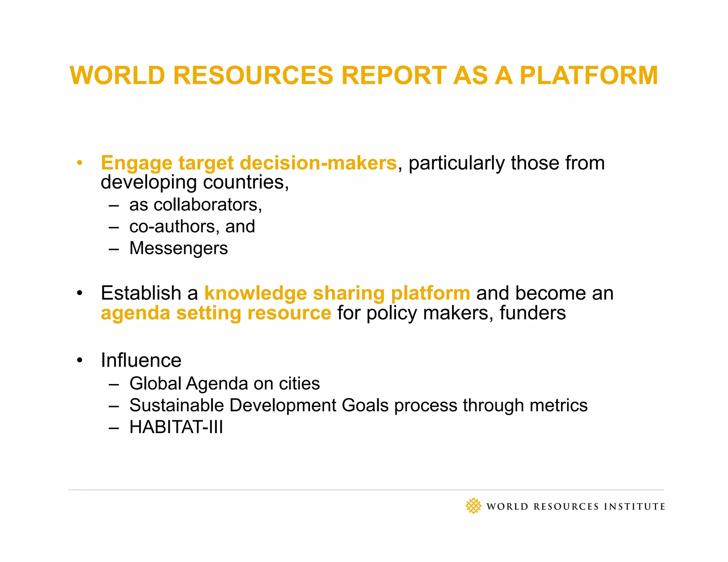
Task: Click the highlighted phrase agenda setting resource
Action: coord(216,313)
